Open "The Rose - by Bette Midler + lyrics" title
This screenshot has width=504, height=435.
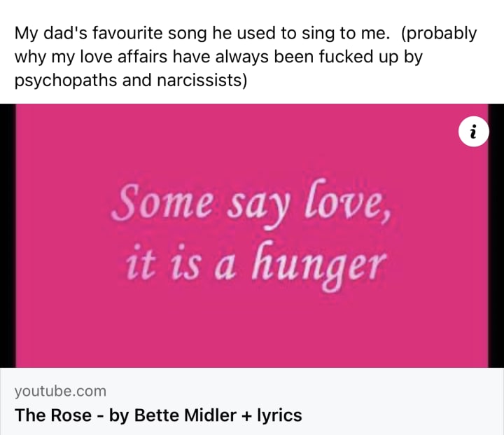(158, 415)
